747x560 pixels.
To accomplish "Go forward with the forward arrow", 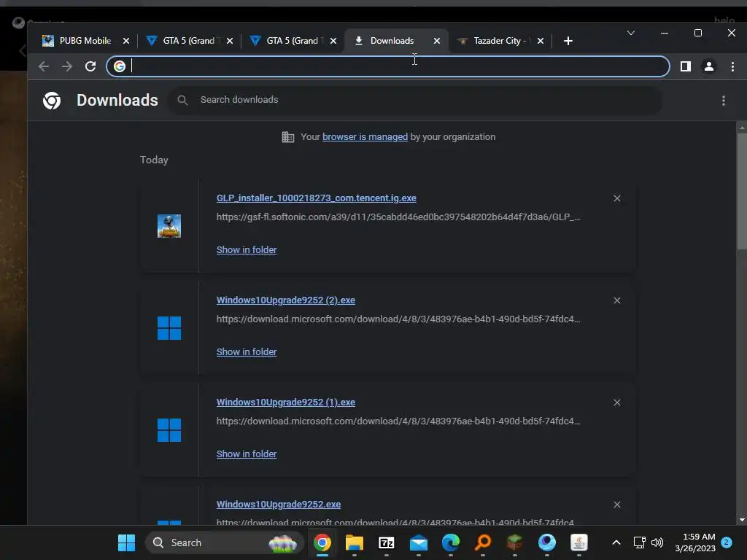I will pyautogui.click(x=67, y=66).
